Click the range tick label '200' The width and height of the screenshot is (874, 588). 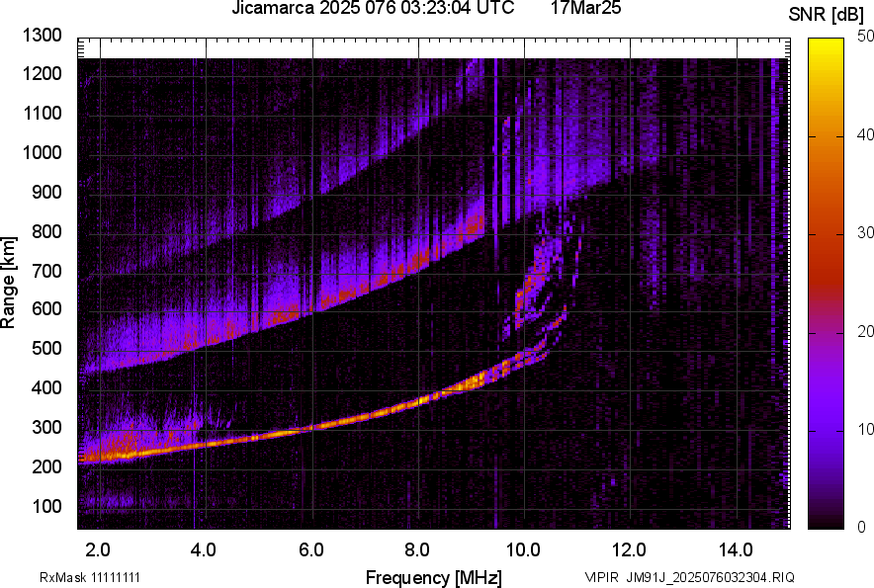46,465
